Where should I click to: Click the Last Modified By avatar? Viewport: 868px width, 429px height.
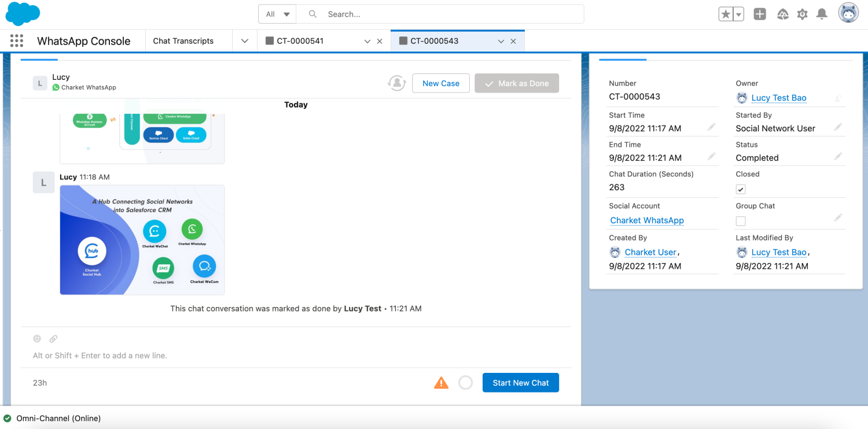pyautogui.click(x=741, y=252)
